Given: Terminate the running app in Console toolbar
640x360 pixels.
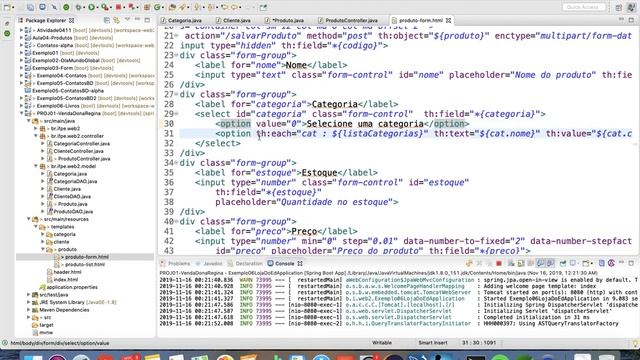Looking at the screenshot, I should click(499, 264).
